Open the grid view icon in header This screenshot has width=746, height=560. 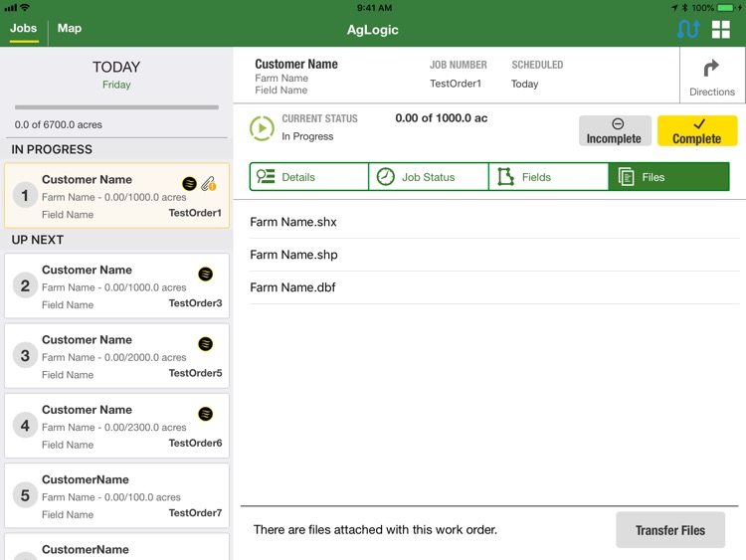[x=720, y=29]
